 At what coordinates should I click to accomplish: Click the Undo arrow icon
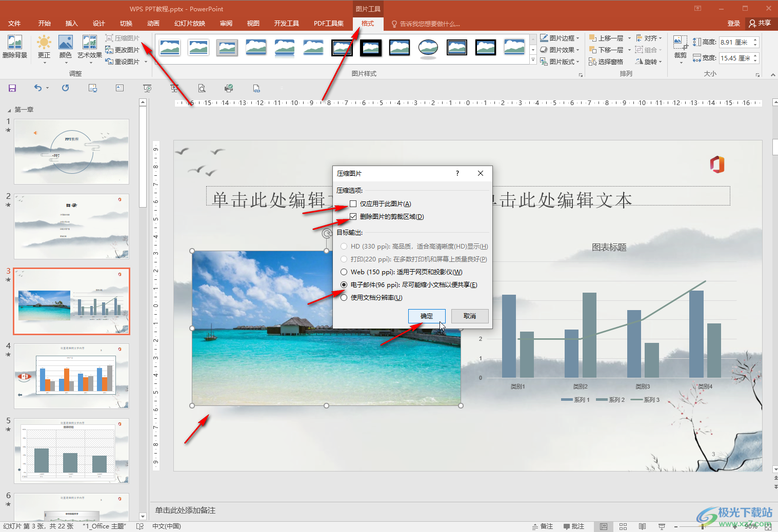pos(38,88)
